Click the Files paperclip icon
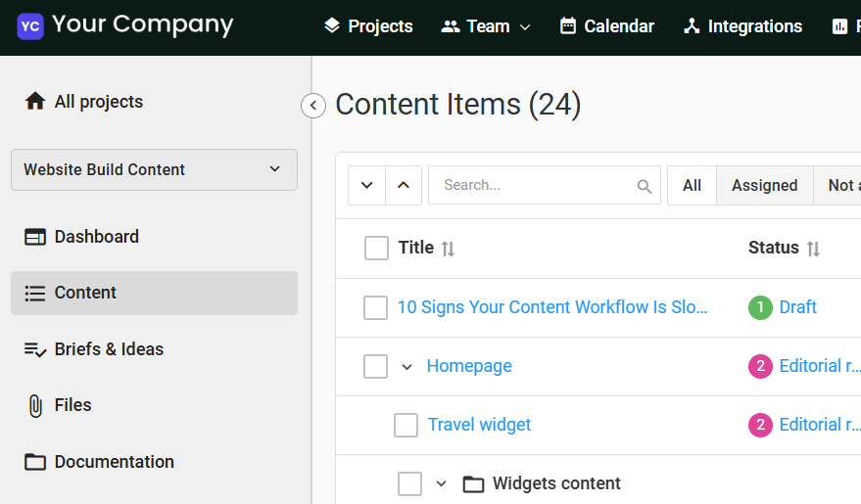 click(35, 406)
